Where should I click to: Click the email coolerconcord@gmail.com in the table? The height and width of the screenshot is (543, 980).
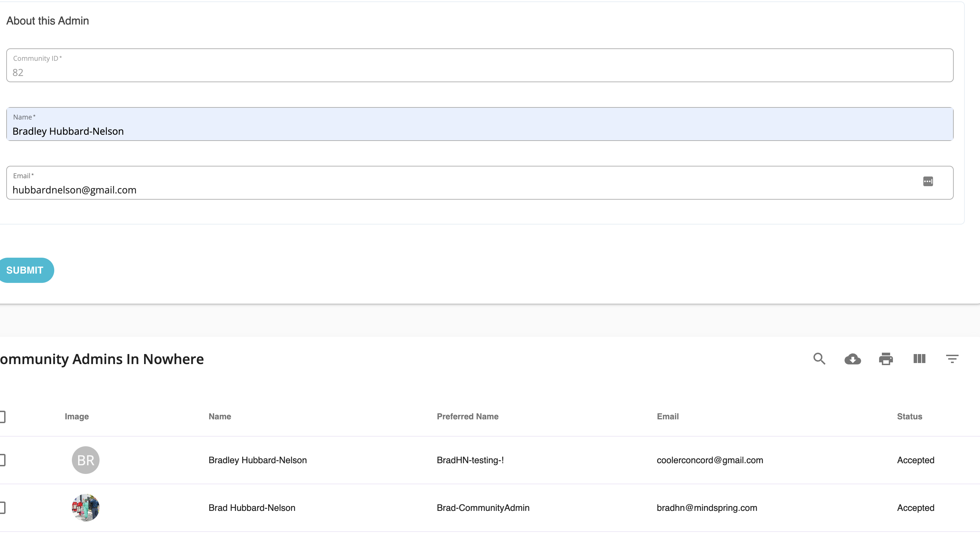point(710,460)
